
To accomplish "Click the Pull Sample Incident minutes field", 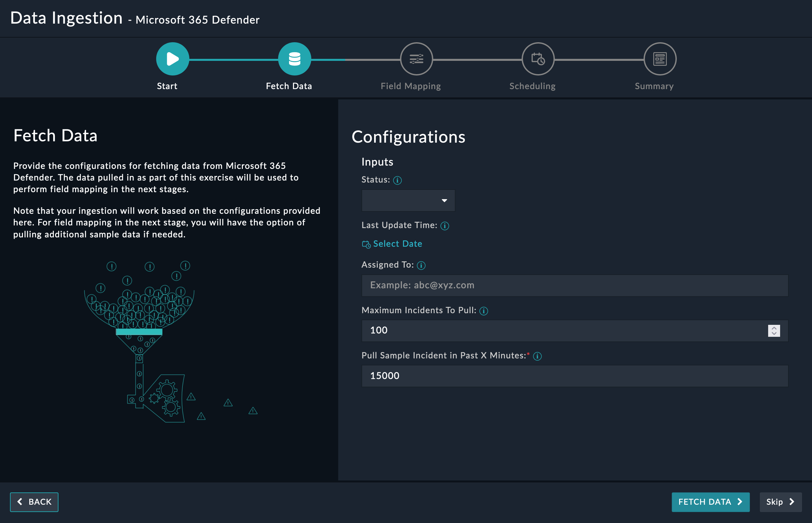I will 574,376.
